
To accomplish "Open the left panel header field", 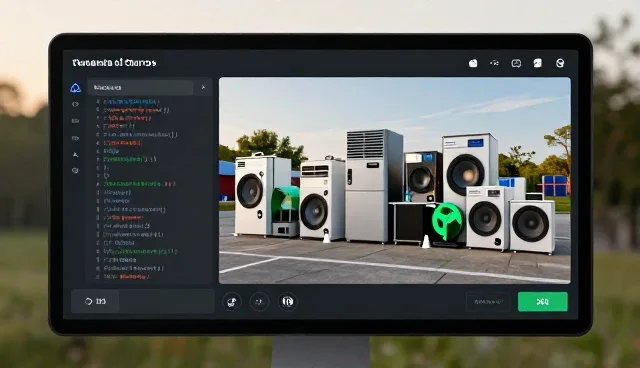I will point(141,88).
